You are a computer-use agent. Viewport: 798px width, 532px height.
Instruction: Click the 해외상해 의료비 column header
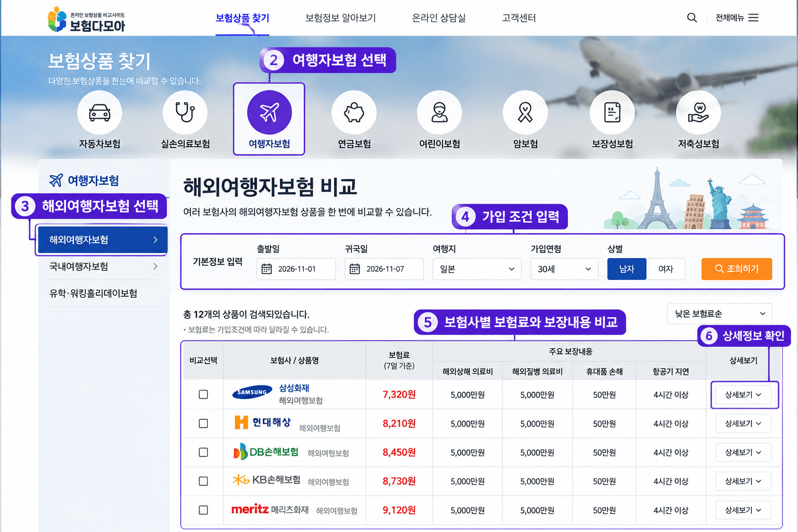[468, 371]
